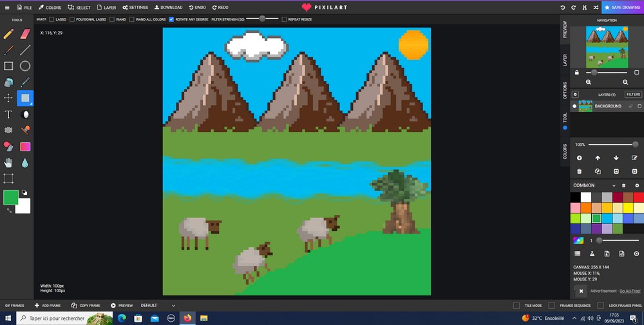Open the Settings menu
This screenshot has width=644, height=325.
tap(135, 7)
